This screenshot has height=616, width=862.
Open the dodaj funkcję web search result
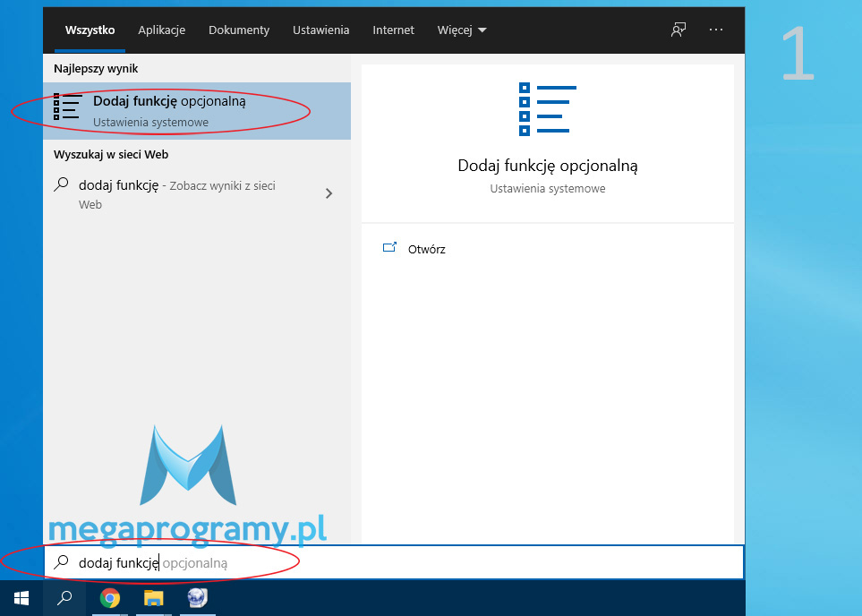tap(197, 194)
